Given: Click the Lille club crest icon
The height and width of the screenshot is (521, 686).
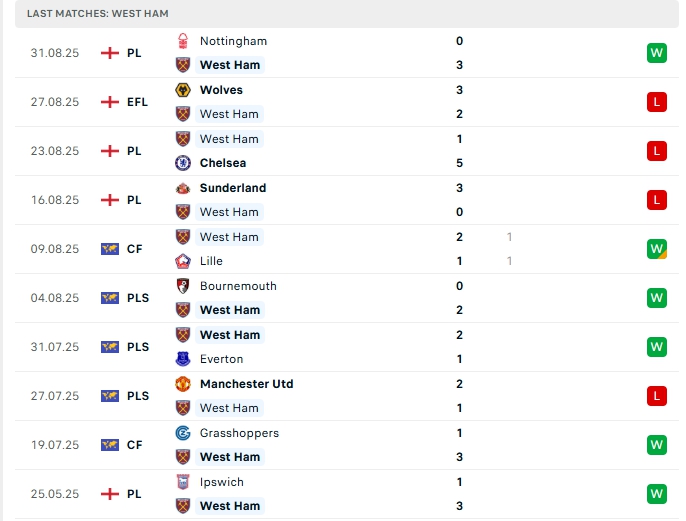Looking at the screenshot, I should tap(183, 261).
